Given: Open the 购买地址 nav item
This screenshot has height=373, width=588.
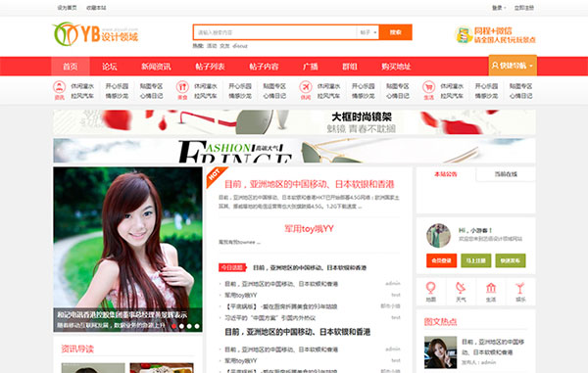Looking at the screenshot, I should pyautogui.click(x=396, y=67).
